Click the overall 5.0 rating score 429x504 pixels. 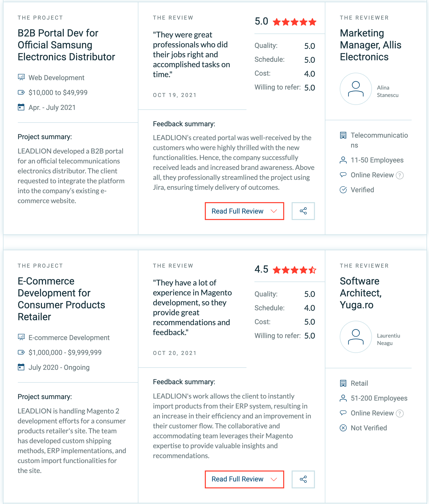(x=261, y=21)
